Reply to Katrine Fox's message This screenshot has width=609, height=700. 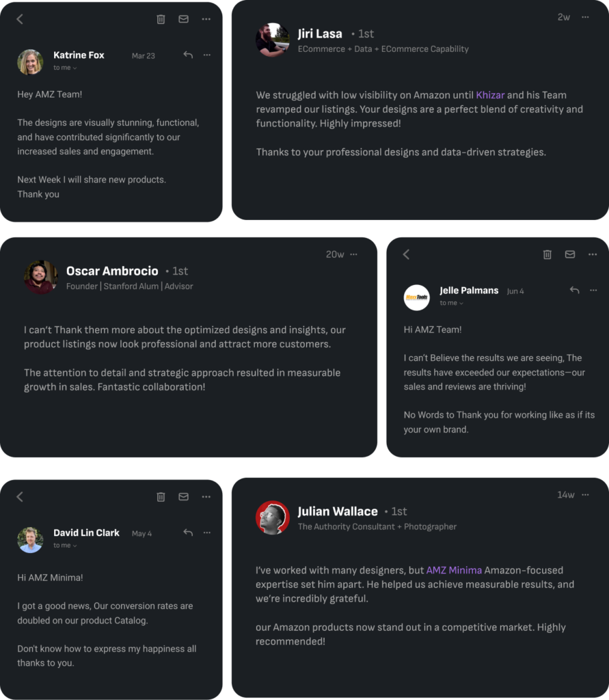click(x=188, y=55)
